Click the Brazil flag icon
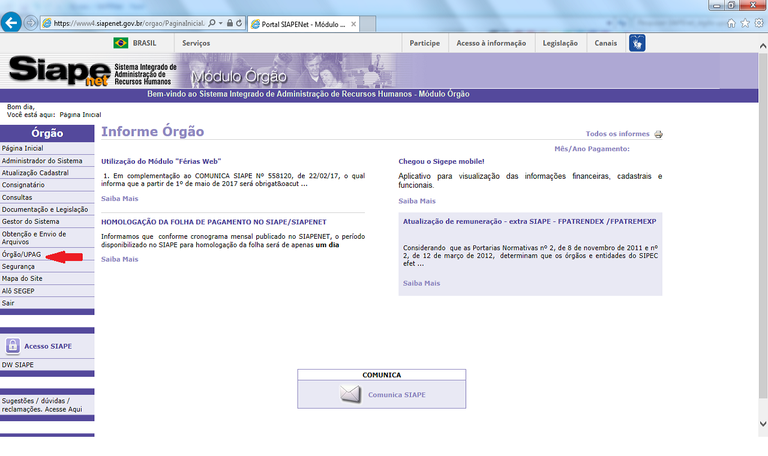 pyautogui.click(x=122, y=43)
